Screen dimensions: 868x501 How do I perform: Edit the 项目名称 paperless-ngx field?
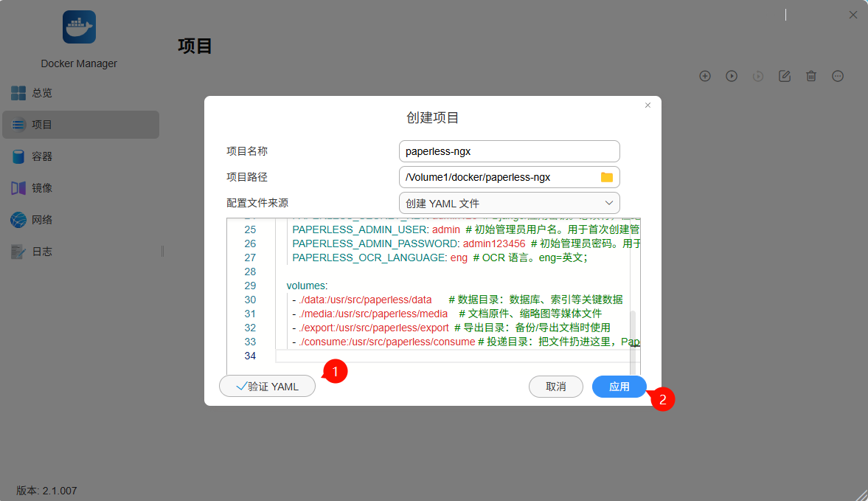pyautogui.click(x=509, y=151)
